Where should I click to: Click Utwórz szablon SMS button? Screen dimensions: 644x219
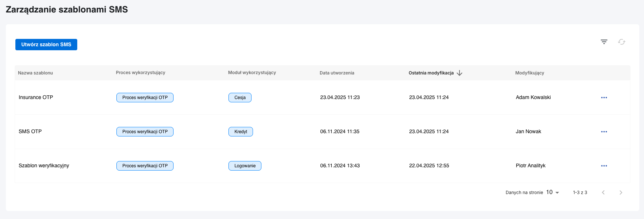46,44
